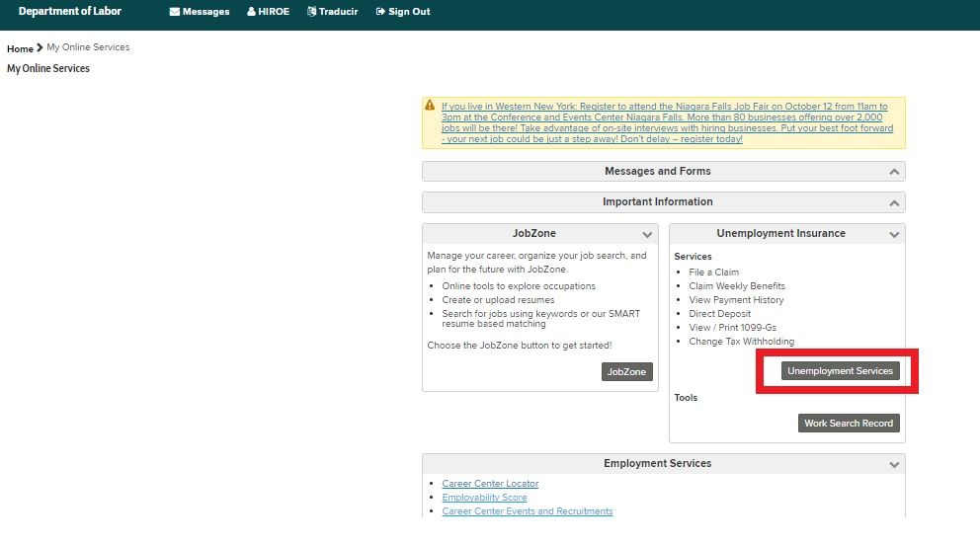
Task: Collapse the Employment Services panel
Action: coord(893,464)
